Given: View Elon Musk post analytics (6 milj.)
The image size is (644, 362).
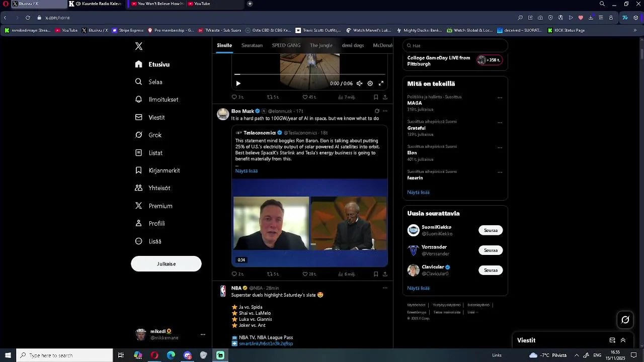Looking at the screenshot, I should [347, 274].
